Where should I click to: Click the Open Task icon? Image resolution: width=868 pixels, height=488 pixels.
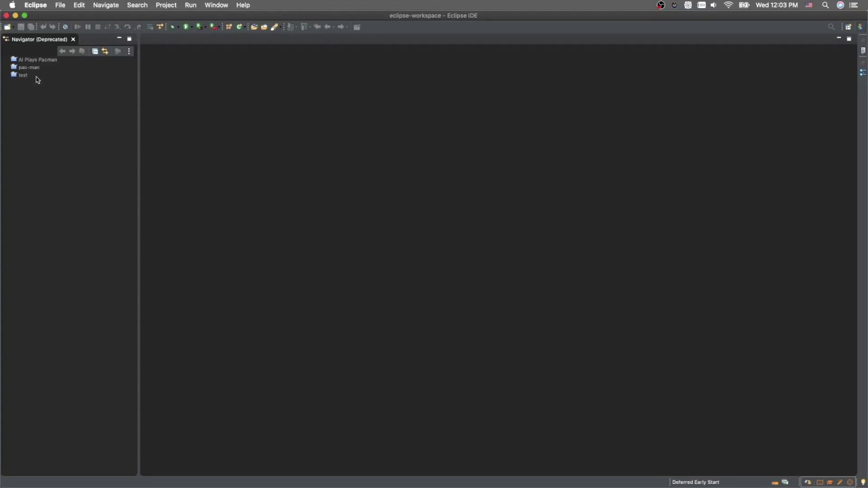pyautogui.click(x=264, y=27)
